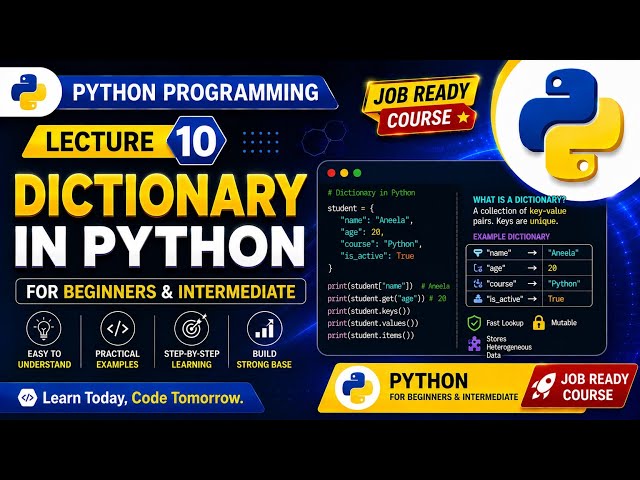The width and height of the screenshot is (640, 480).
Task: Click the key-value pairs definition sentence
Action: click(520, 216)
